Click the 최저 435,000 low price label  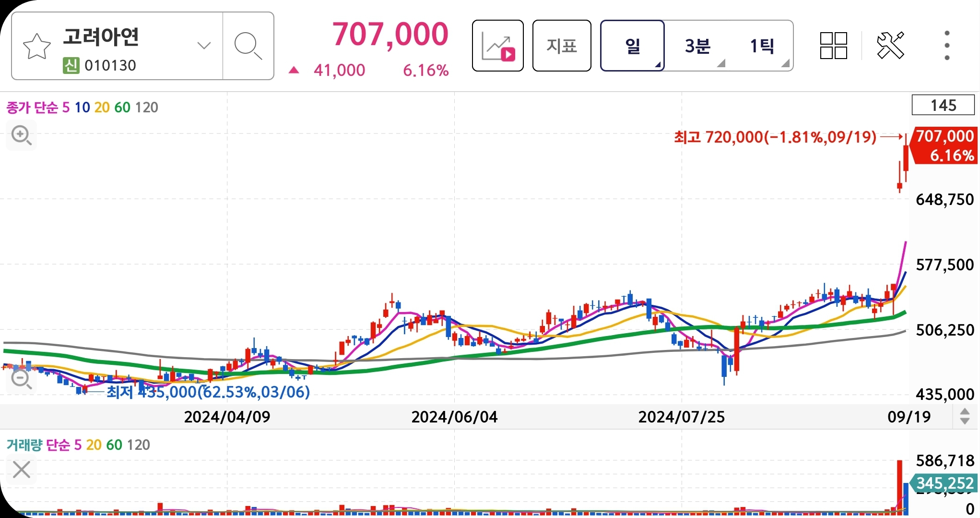208,392
